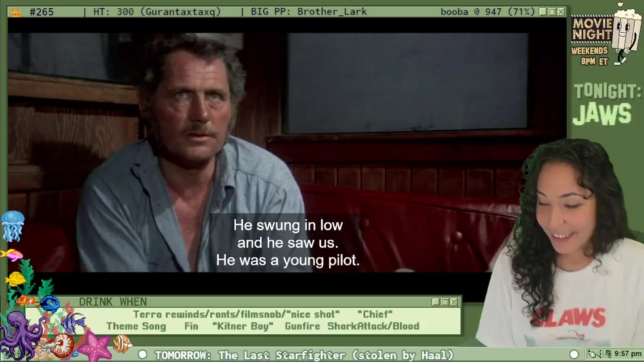644x362 pixels.
Task: Click the BIG PP: Brother_Lark label
Action: (309, 12)
